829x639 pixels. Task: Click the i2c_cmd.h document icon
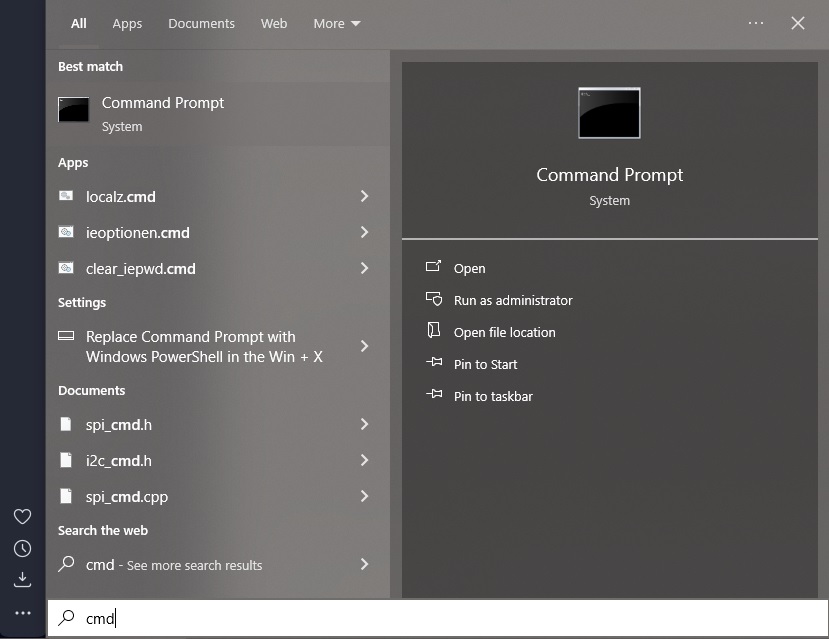(x=66, y=460)
